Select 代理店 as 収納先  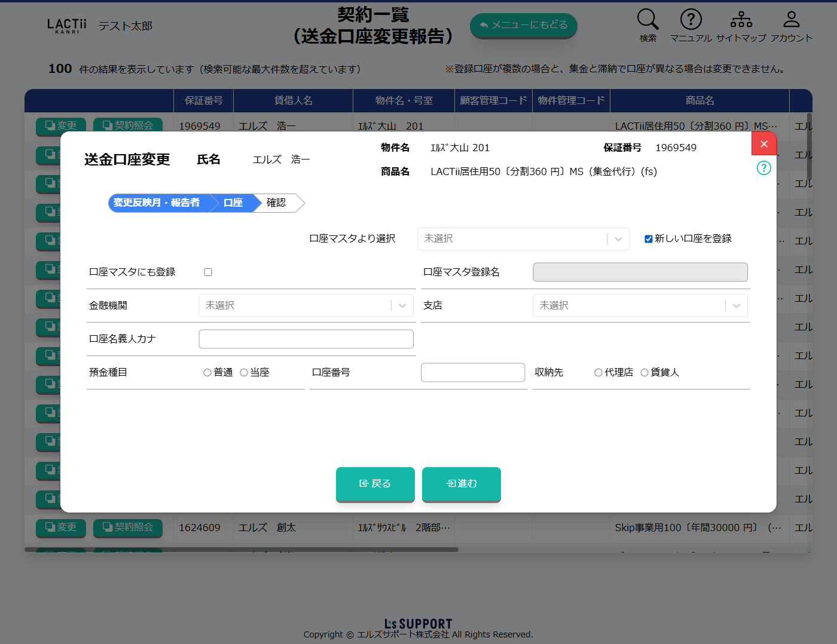(x=598, y=373)
